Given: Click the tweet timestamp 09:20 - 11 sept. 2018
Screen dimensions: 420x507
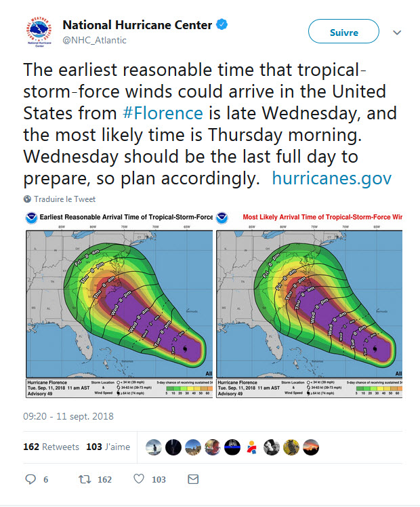Looking at the screenshot, I should tap(68, 416).
